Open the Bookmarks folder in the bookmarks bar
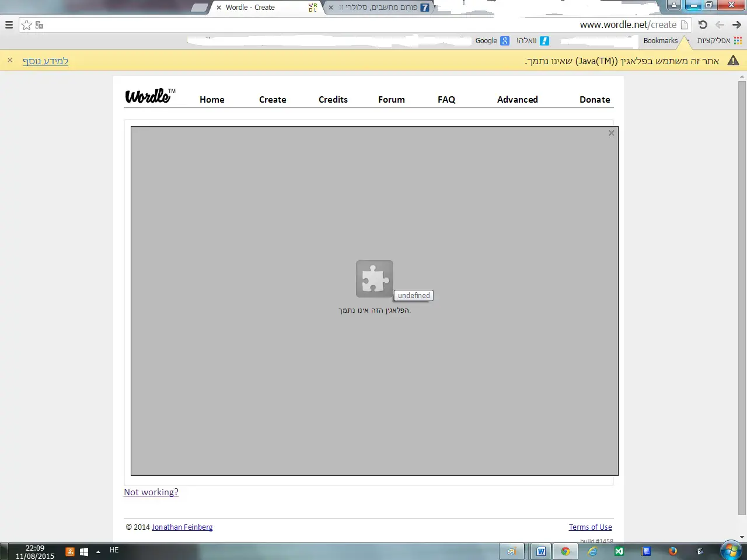The height and width of the screenshot is (560, 747). pos(660,41)
